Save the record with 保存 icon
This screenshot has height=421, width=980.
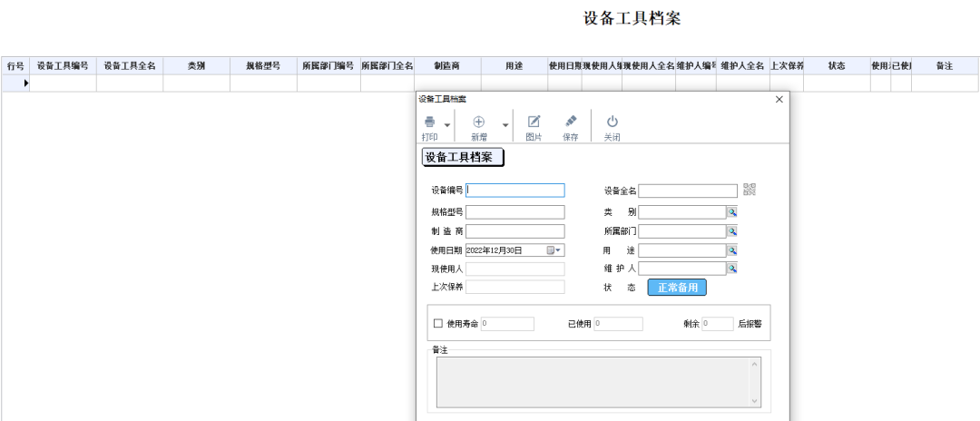tap(571, 122)
